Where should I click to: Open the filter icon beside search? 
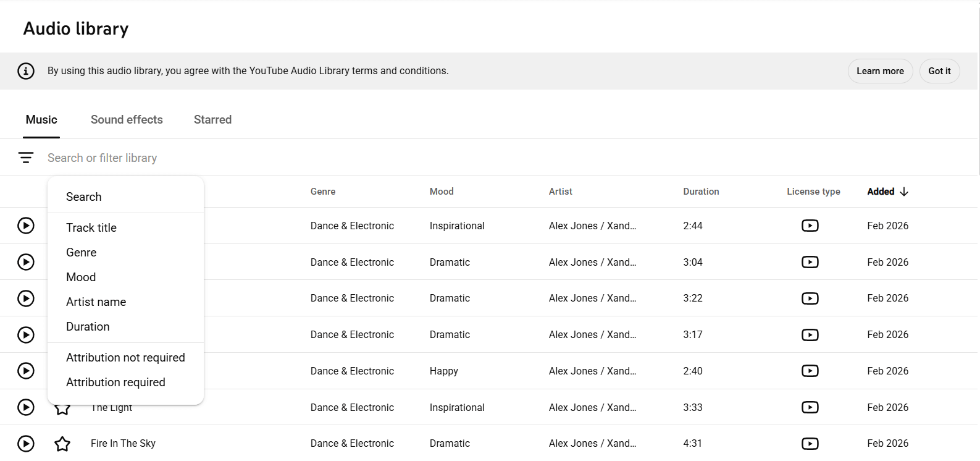26,158
